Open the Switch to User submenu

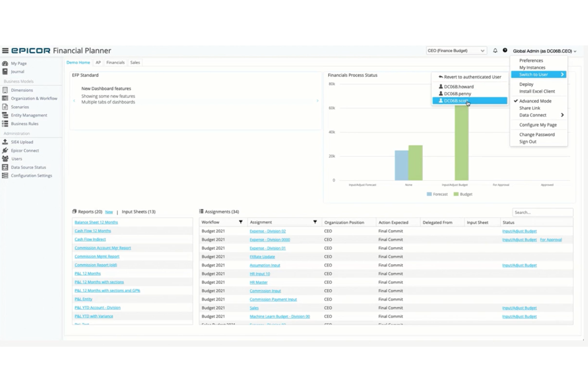[x=534, y=74]
